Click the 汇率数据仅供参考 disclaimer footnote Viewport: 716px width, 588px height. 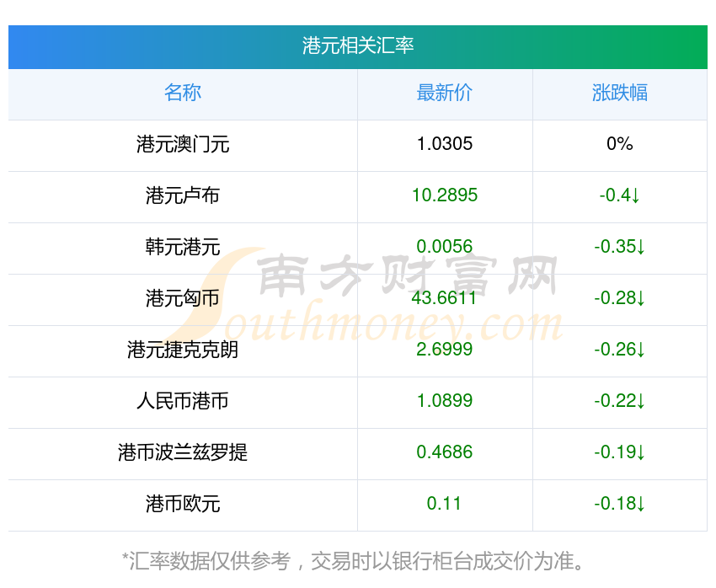click(353, 561)
